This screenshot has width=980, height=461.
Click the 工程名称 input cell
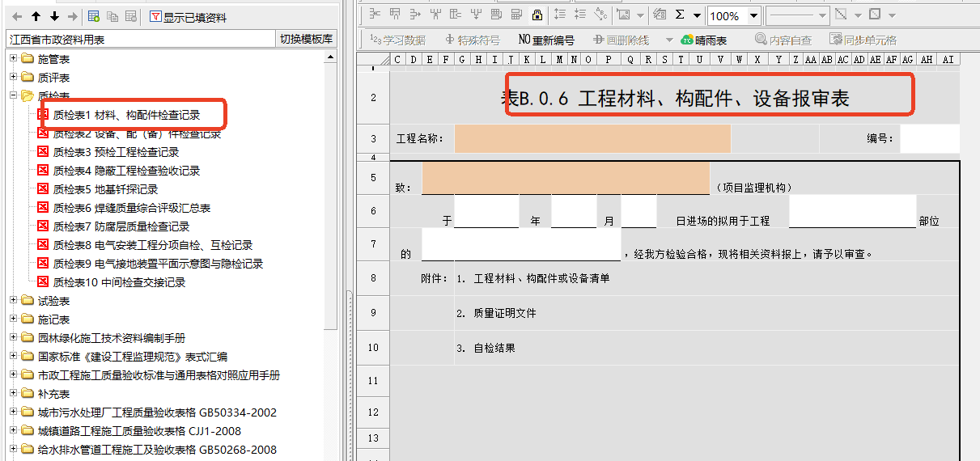592,139
